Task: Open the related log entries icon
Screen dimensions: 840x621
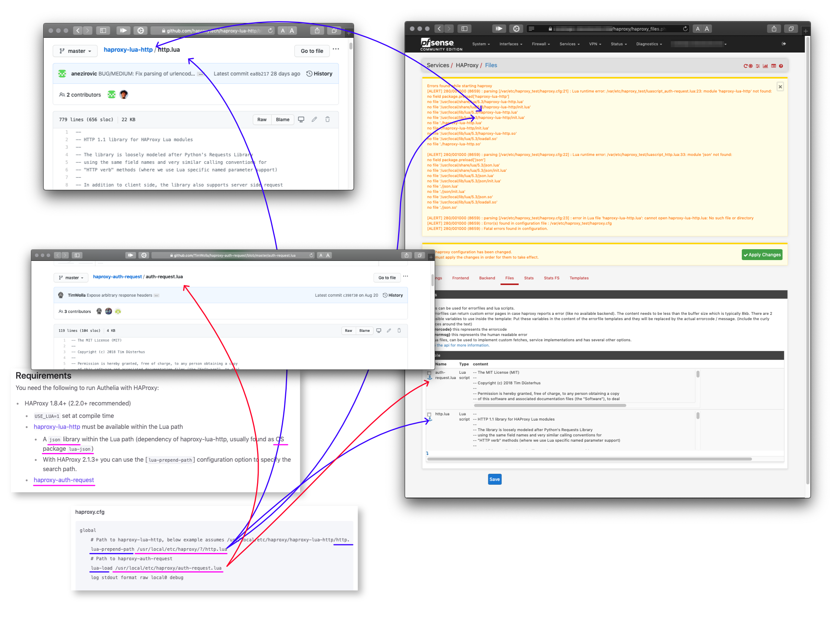Action: pyautogui.click(x=773, y=66)
